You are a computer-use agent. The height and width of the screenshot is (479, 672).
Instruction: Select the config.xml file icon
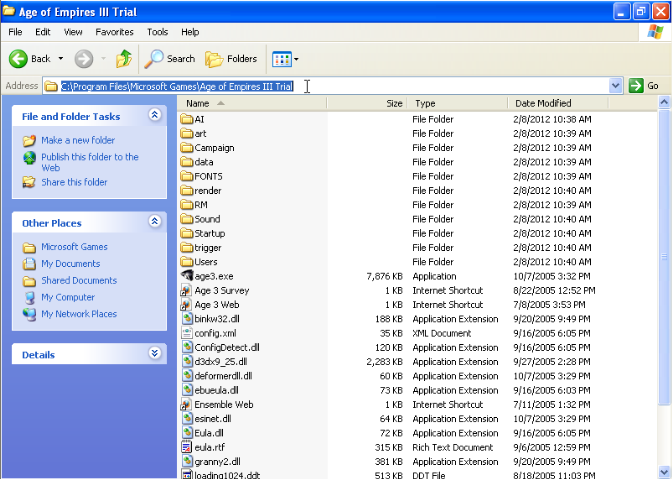tap(186, 333)
